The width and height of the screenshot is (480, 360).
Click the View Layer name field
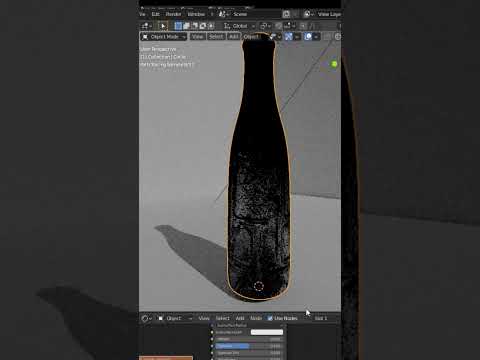[329, 14]
